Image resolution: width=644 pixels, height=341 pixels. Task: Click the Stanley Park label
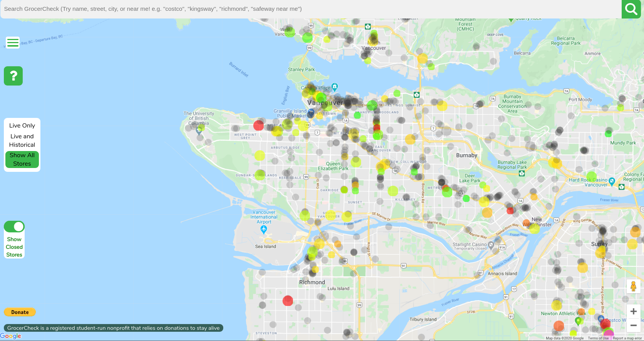(301, 70)
